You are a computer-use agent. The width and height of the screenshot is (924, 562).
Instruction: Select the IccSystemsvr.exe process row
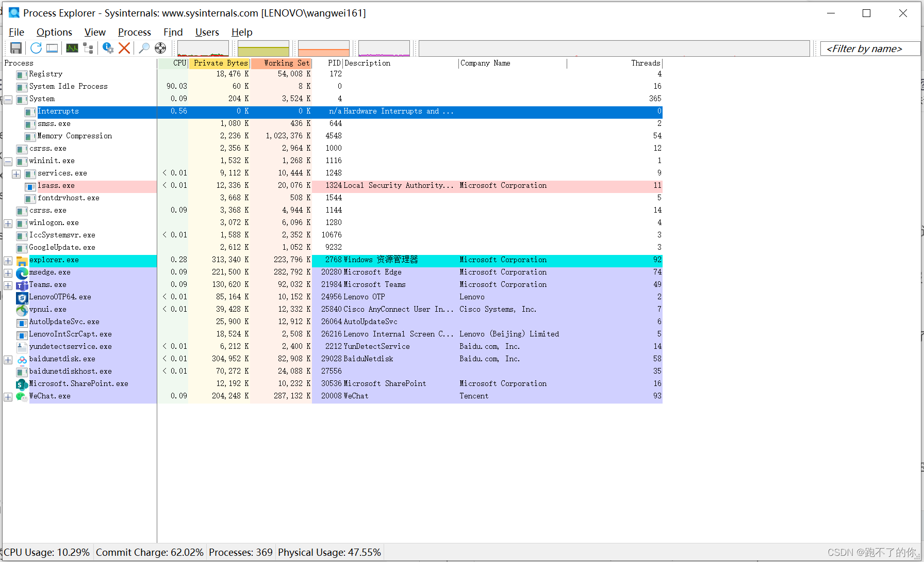pos(332,235)
